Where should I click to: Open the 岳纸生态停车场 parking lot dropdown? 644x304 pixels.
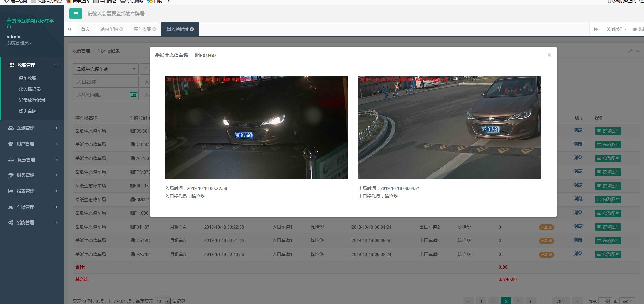(105, 69)
